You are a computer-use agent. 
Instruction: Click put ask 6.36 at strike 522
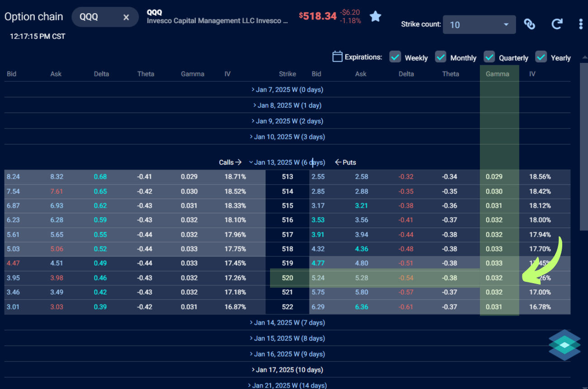point(361,307)
